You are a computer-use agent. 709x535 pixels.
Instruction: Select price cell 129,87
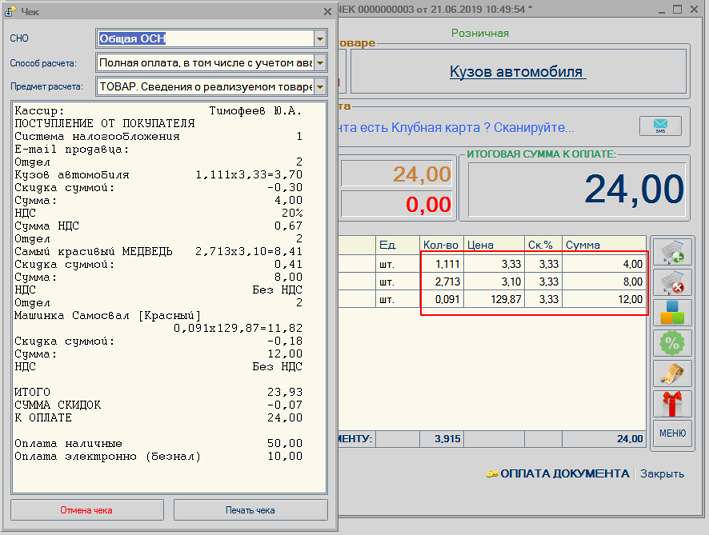(x=494, y=299)
